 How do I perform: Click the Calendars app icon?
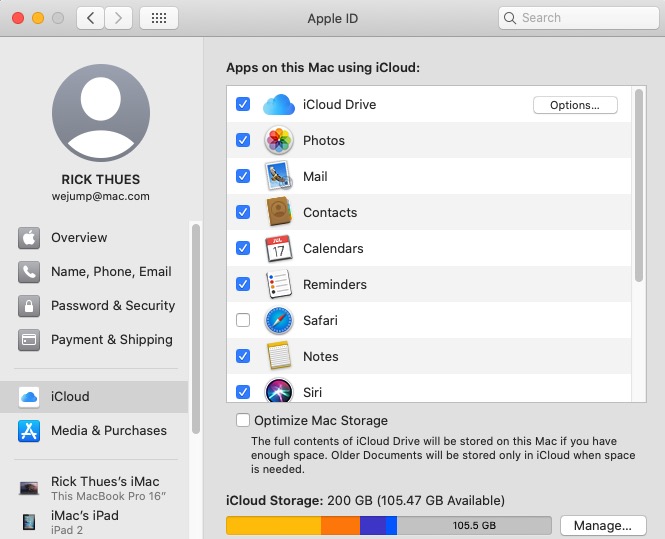point(279,248)
